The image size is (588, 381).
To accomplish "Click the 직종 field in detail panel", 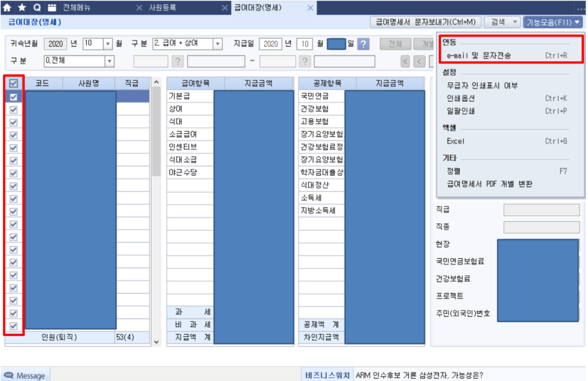I will (541, 227).
